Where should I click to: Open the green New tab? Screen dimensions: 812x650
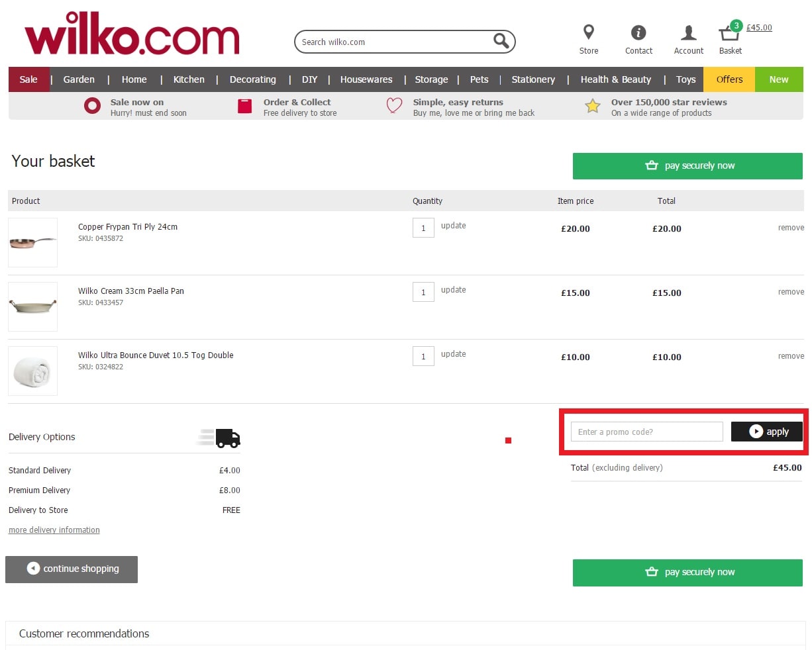779,79
